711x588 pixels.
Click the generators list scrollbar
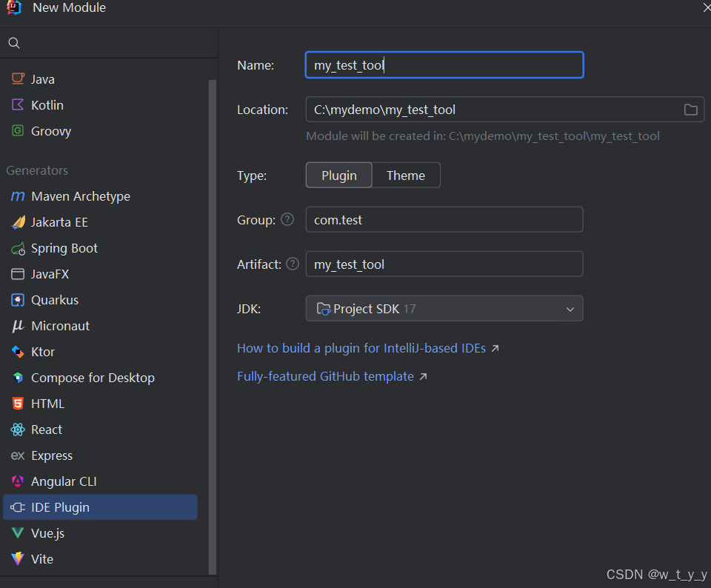tap(213, 327)
